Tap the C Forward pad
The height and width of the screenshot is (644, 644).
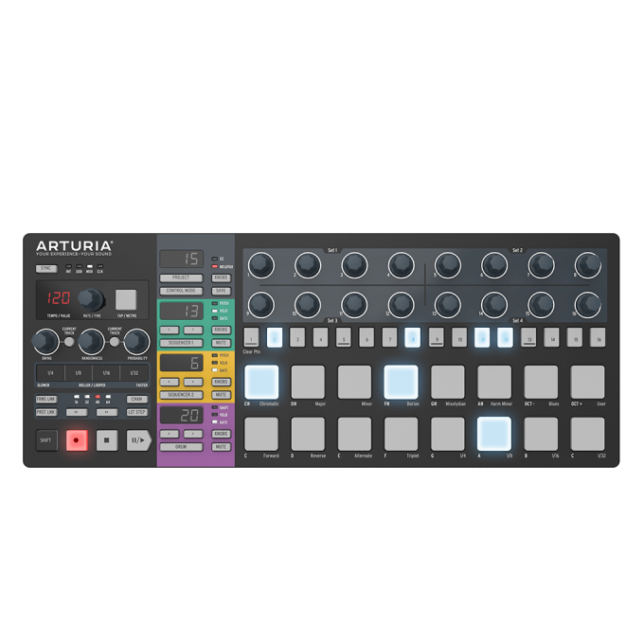[x=261, y=434]
